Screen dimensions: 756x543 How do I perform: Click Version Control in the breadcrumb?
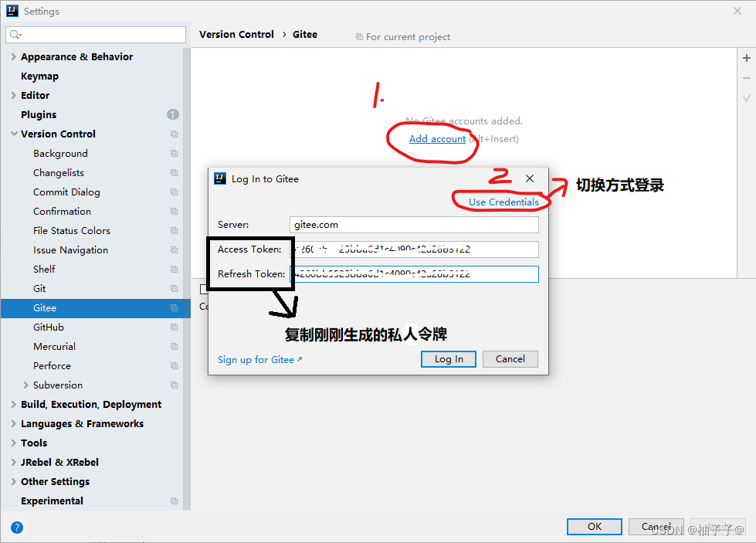[x=236, y=34]
